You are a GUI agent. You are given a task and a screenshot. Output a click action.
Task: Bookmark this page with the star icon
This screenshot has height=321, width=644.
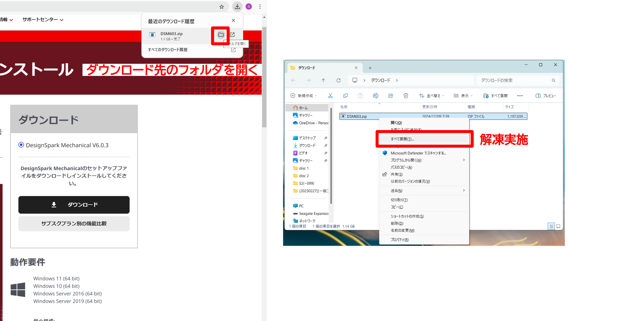pos(221,7)
